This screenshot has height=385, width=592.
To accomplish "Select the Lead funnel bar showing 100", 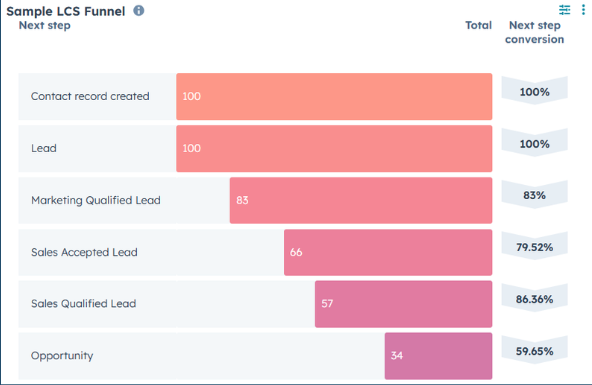I will (x=334, y=149).
